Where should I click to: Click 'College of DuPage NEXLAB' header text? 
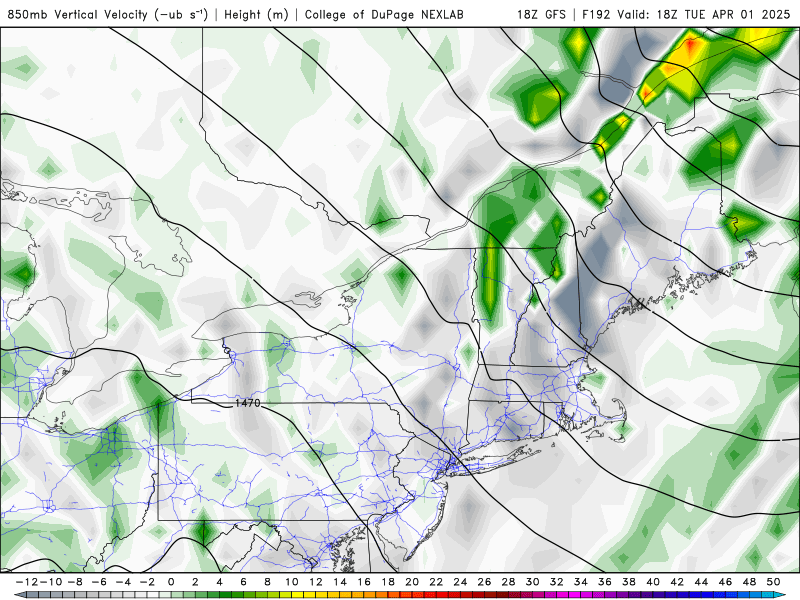pos(384,14)
